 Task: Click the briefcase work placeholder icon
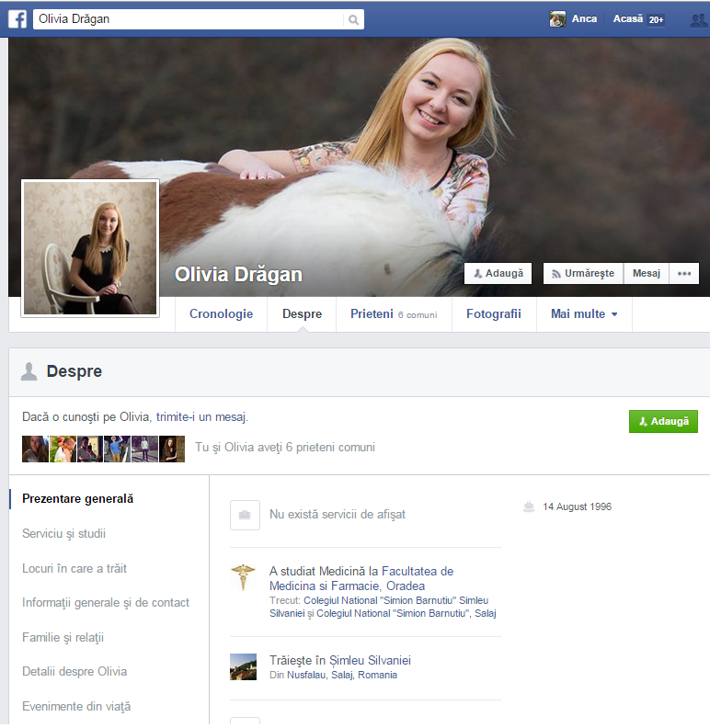[x=245, y=516]
